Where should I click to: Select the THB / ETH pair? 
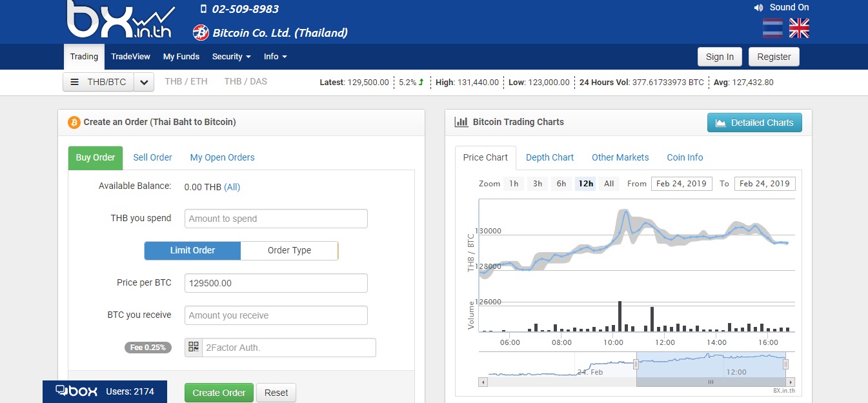pyautogui.click(x=186, y=81)
